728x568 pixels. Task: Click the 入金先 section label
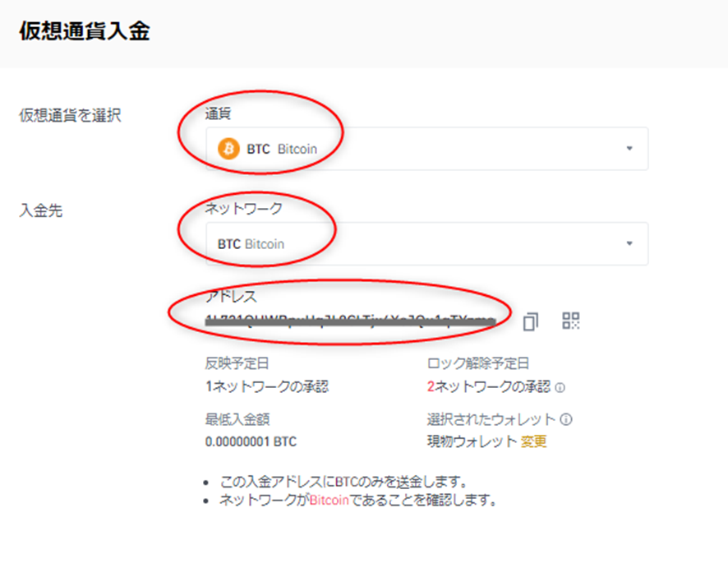40,210
